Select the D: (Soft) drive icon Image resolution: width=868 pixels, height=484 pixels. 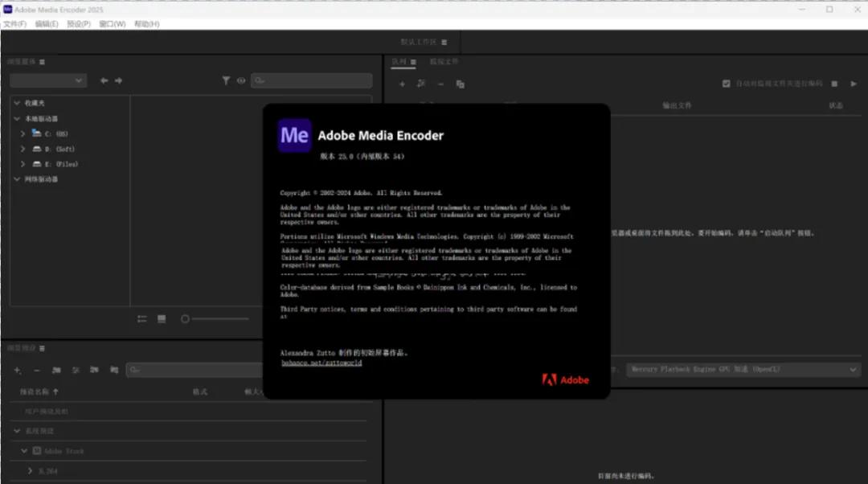[x=36, y=149]
